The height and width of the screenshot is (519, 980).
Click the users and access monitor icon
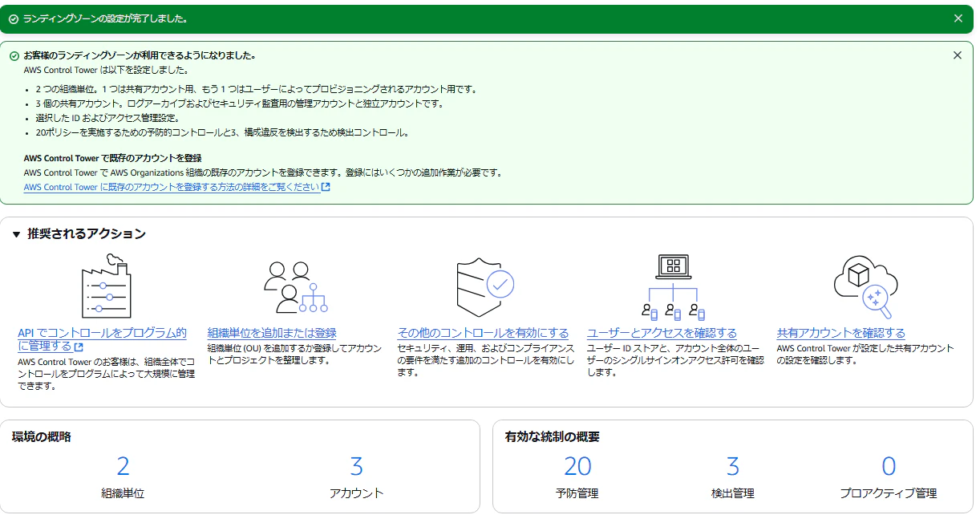point(674,288)
